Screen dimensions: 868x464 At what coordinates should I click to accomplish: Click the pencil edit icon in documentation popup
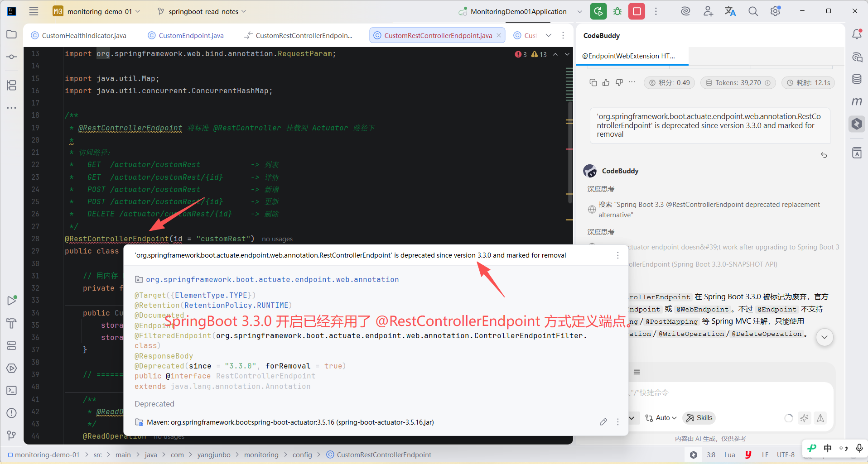coord(603,422)
